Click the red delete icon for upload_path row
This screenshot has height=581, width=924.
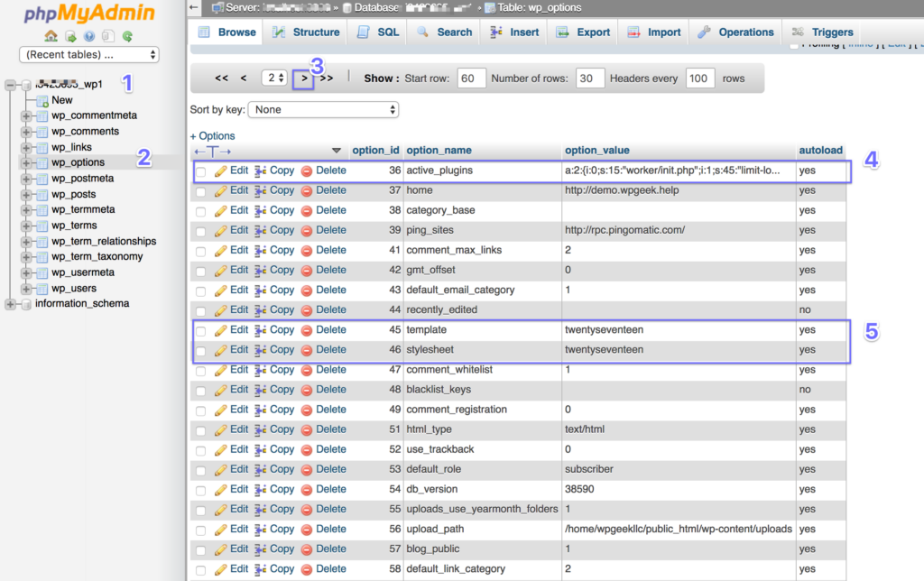307,530
